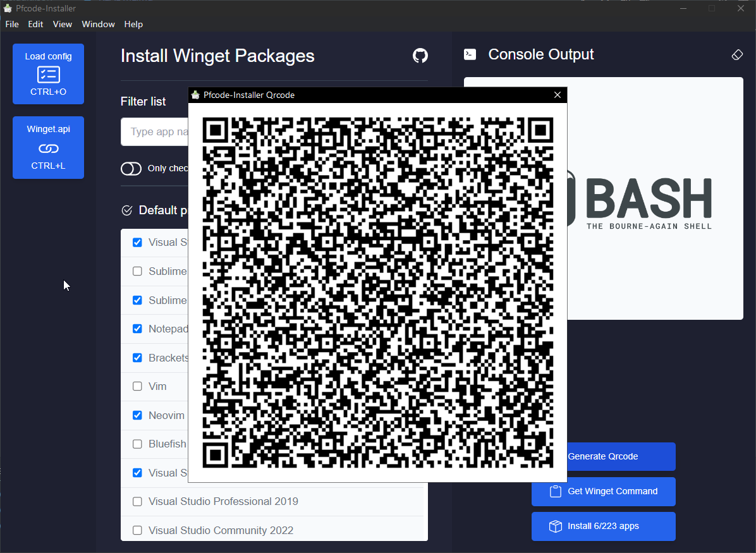Open the View menu

click(x=62, y=24)
